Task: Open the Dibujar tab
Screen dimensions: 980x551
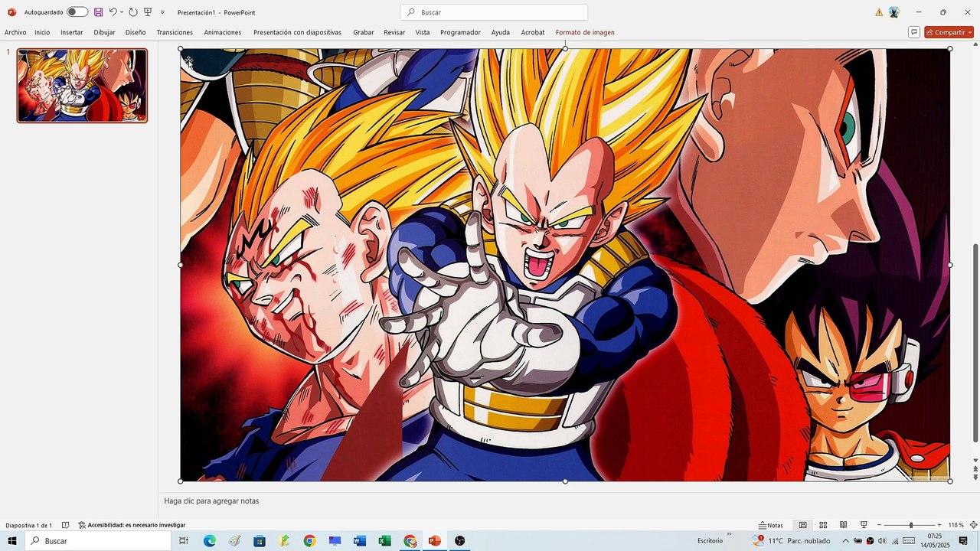Action: tap(104, 33)
